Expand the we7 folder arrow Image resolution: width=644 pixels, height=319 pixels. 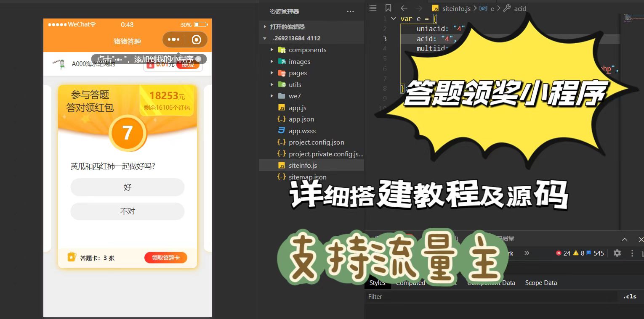pyautogui.click(x=272, y=96)
